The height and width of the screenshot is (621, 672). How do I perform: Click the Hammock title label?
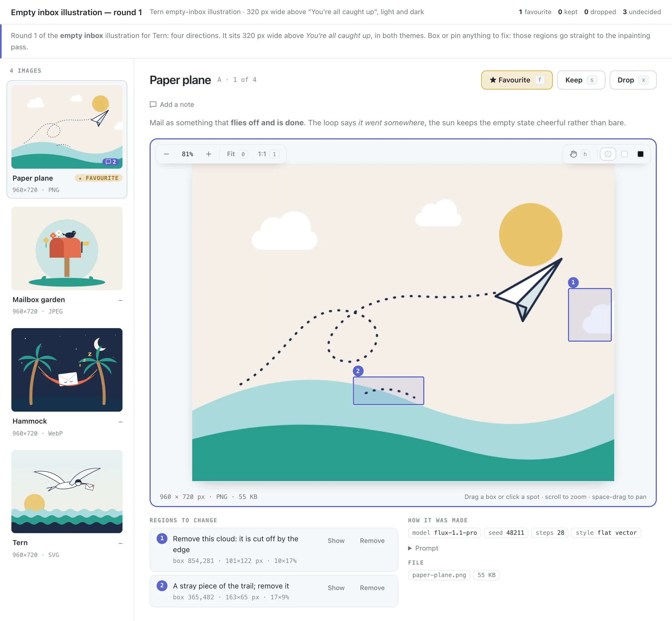click(x=30, y=421)
